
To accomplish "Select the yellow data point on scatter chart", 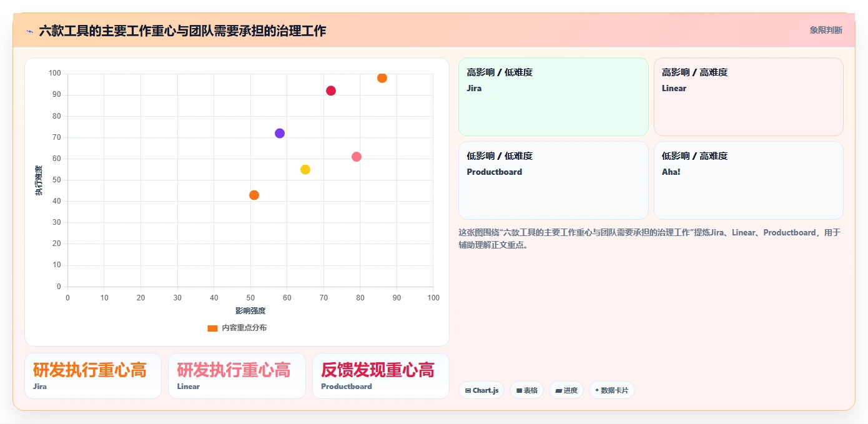I will [x=305, y=170].
